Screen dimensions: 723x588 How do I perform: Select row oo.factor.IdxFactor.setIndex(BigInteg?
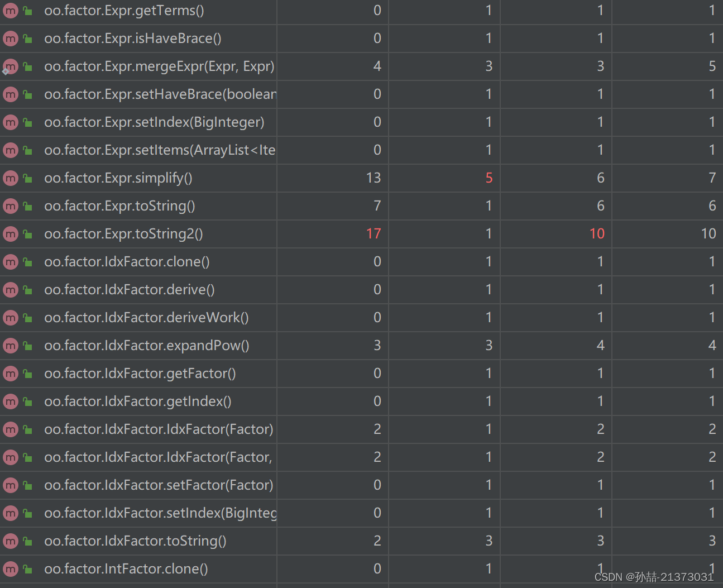pos(361,513)
